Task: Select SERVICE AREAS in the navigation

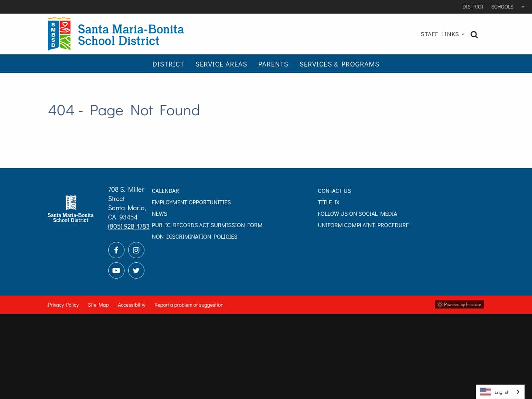Action: coord(221,64)
